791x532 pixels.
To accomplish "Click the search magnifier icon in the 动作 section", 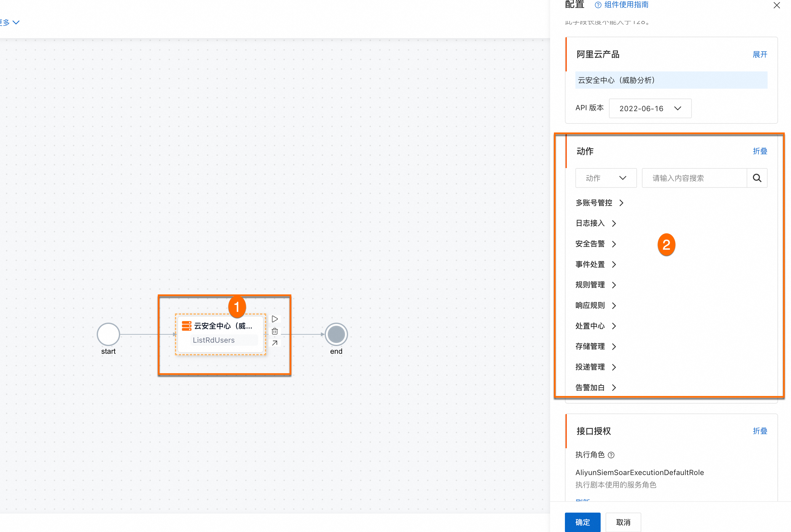I will [x=757, y=178].
